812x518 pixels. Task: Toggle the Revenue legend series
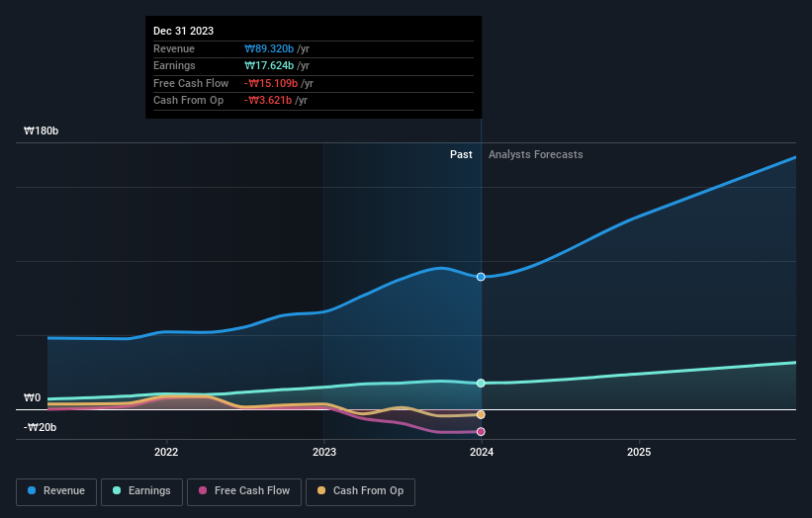click(x=56, y=491)
